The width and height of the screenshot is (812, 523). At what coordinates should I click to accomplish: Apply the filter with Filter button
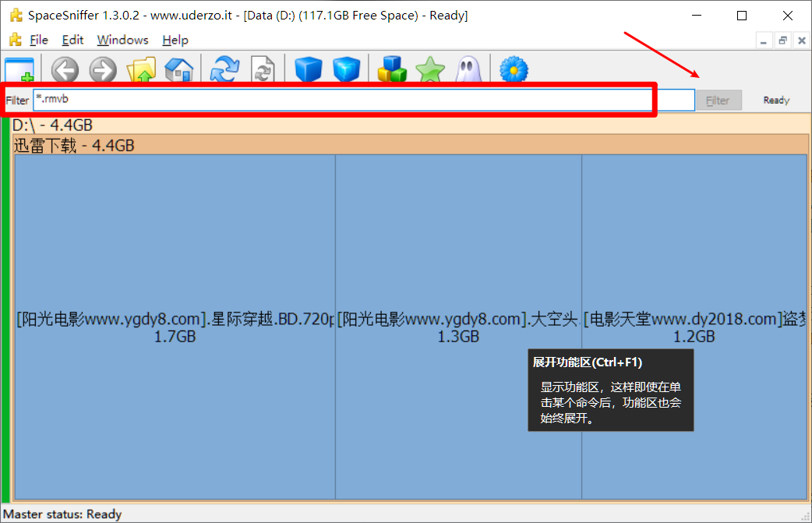point(718,100)
